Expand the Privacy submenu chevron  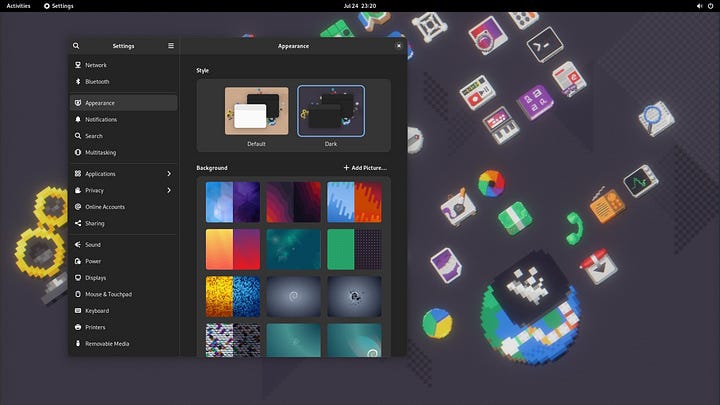coord(169,190)
